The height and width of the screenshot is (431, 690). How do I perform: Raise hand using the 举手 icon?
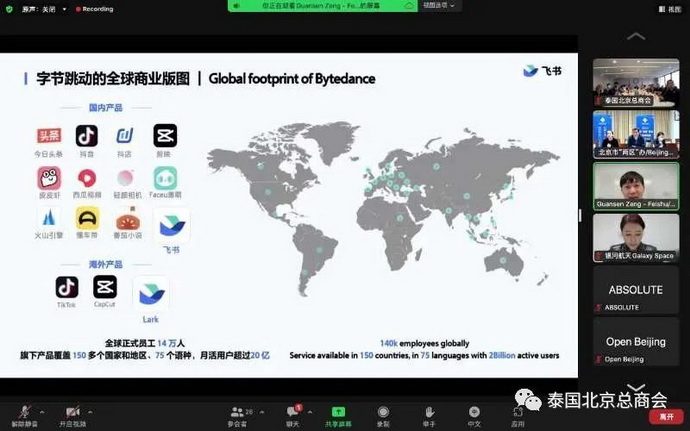[x=429, y=416]
